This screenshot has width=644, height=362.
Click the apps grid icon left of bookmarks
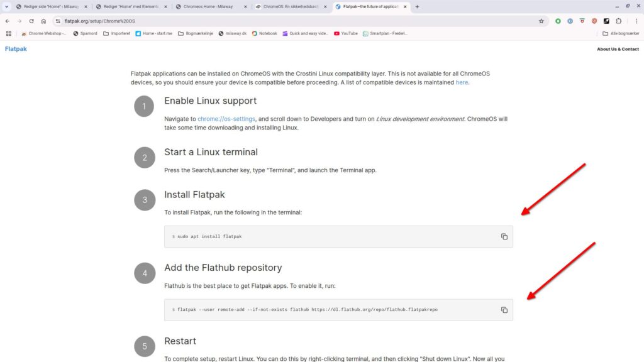8,33
